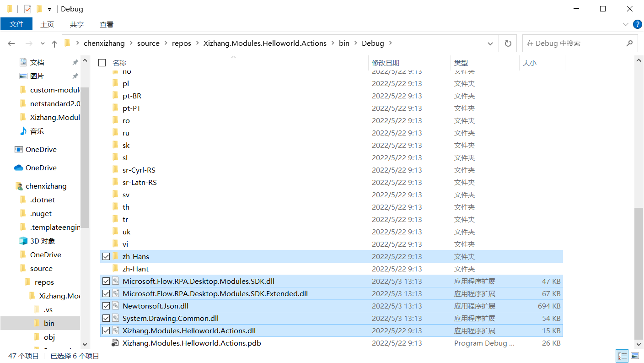
Task: Click the Forward navigation arrow
Action: 29,43
